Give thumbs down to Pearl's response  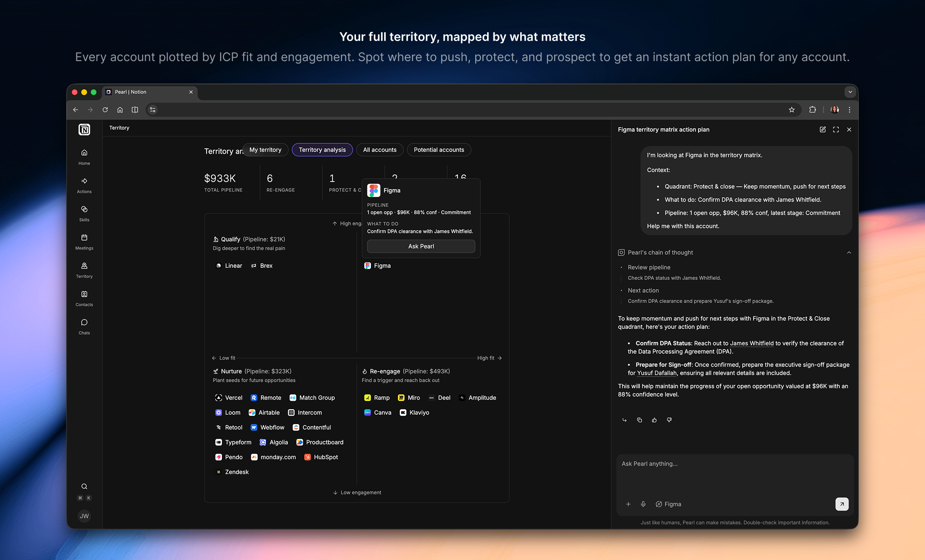[669, 420]
